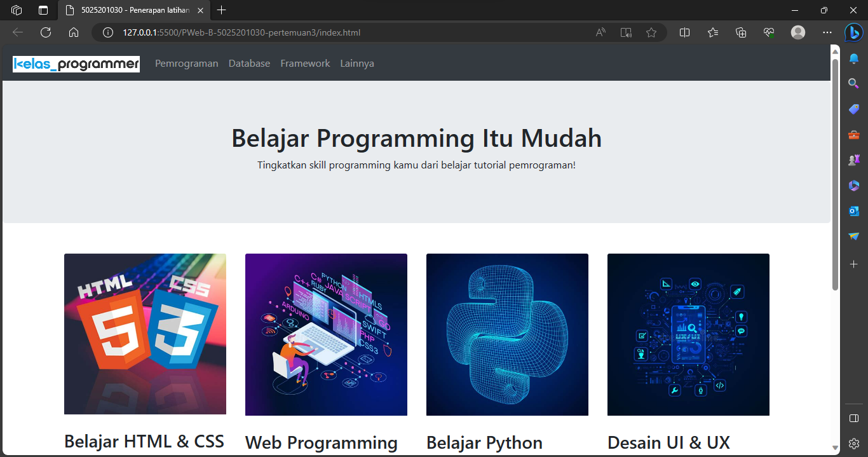Open the user profile avatar
Image resolution: width=868 pixels, height=457 pixels.
(798, 32)
